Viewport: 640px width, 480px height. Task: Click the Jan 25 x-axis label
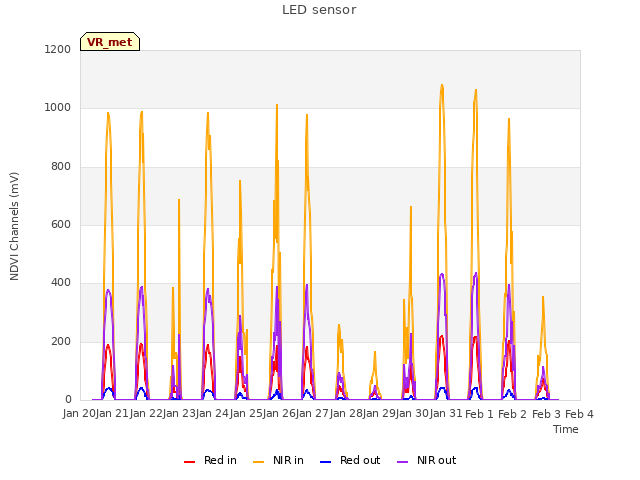tap(246, 413)
